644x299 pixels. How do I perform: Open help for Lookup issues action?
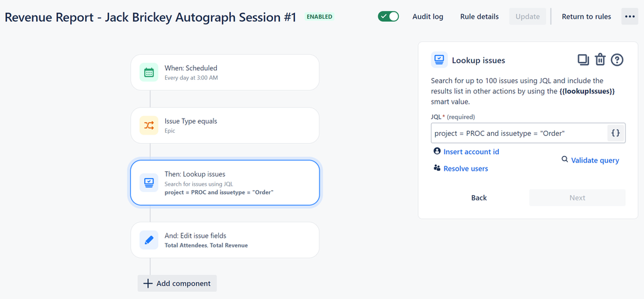point(618,60)
